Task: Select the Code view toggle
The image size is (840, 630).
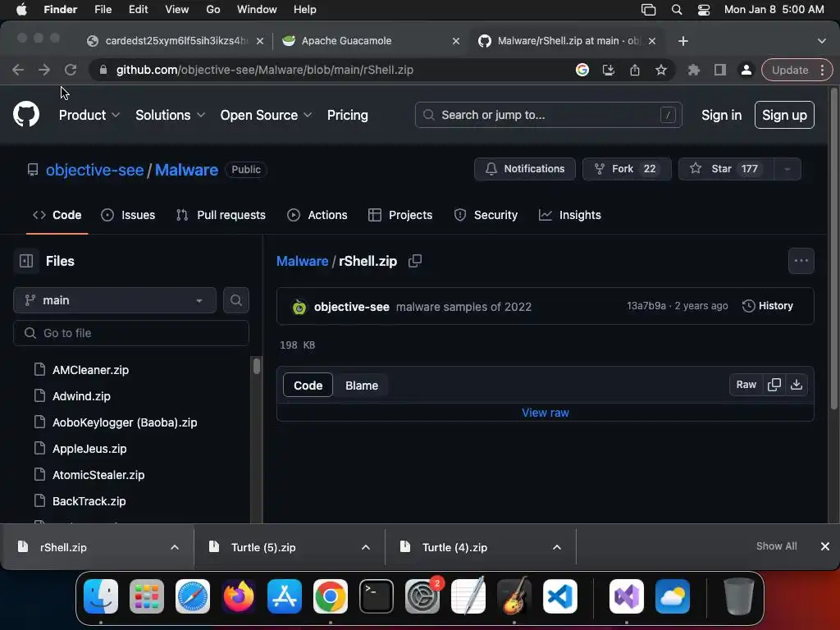Action: 308,386
